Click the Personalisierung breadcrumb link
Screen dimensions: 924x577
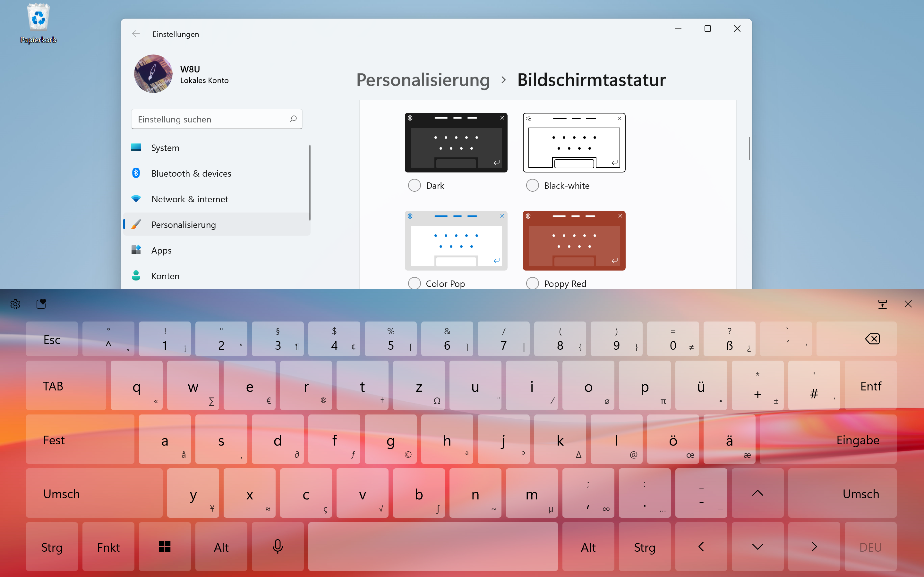point(423,80)
